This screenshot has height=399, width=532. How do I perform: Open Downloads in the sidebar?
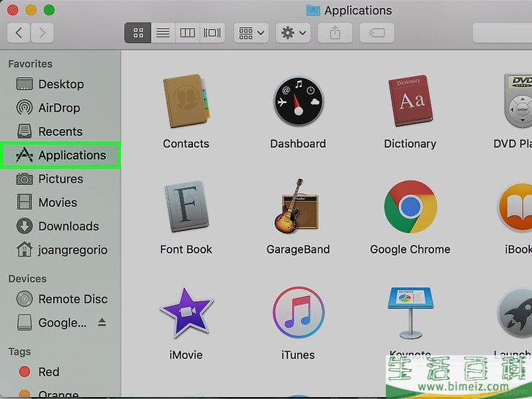(61, 227)
